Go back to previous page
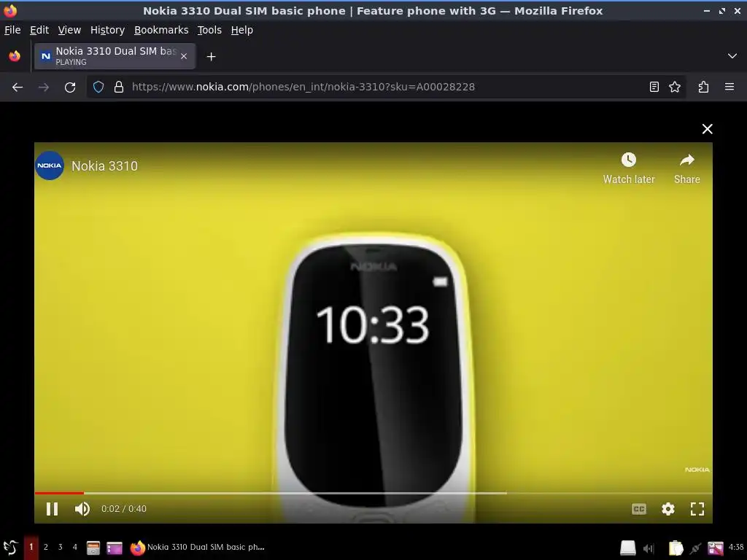This screenshot has height=560, width=747. (18, 87)
